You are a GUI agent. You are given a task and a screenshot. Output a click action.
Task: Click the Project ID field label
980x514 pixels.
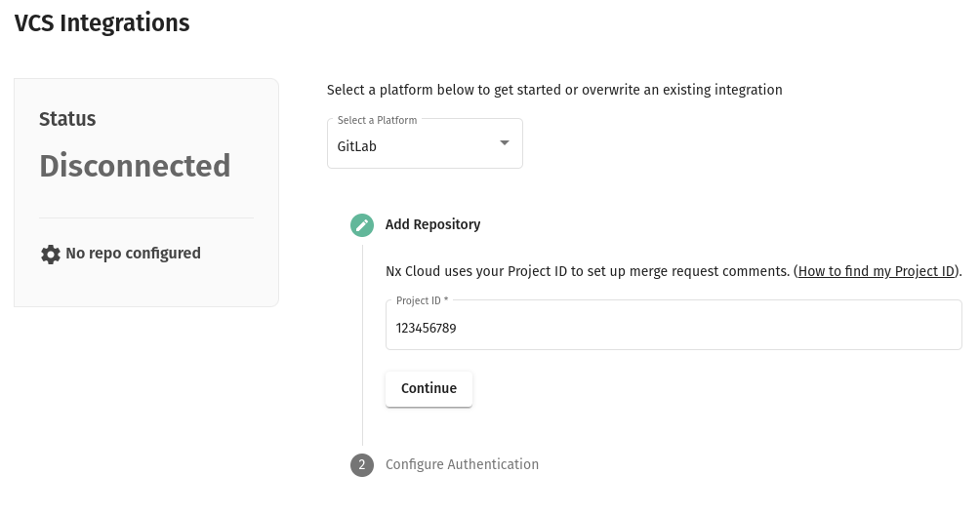[x=422, y=300]
